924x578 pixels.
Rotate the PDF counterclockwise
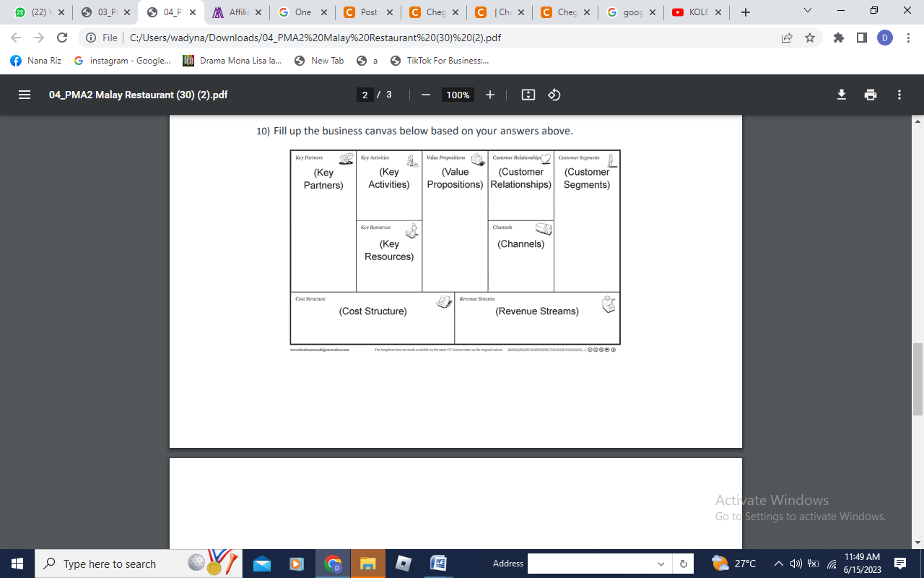[x=554, y=95]
